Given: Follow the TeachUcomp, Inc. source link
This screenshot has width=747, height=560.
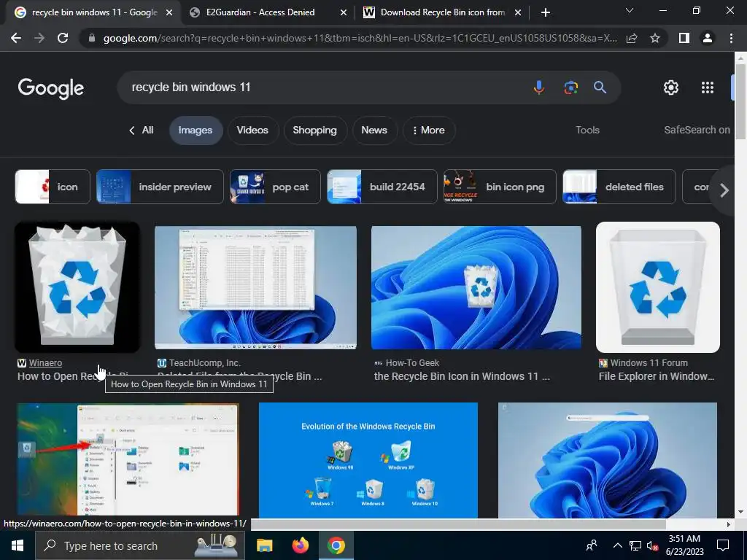Looking at the screenshot, I should 204,363.
